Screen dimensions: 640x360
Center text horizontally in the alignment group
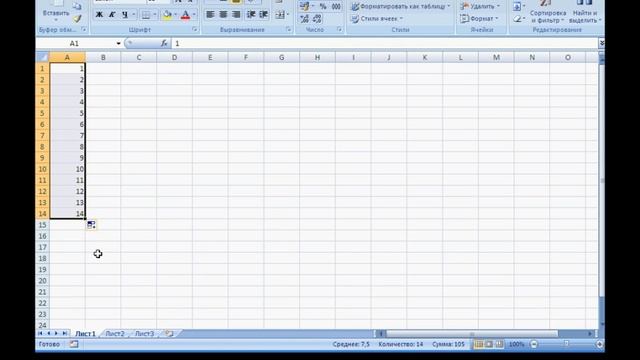223,15
